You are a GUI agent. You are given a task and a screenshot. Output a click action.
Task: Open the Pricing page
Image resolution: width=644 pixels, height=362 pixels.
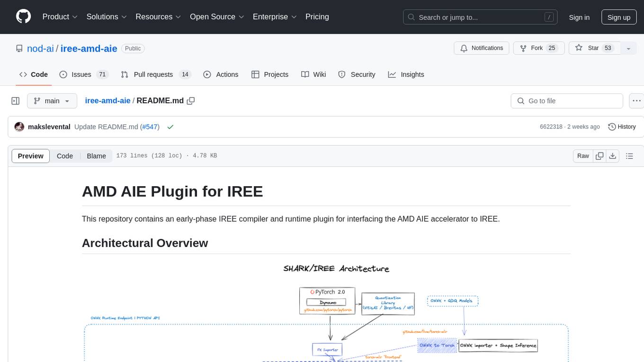tap(317, 17)
